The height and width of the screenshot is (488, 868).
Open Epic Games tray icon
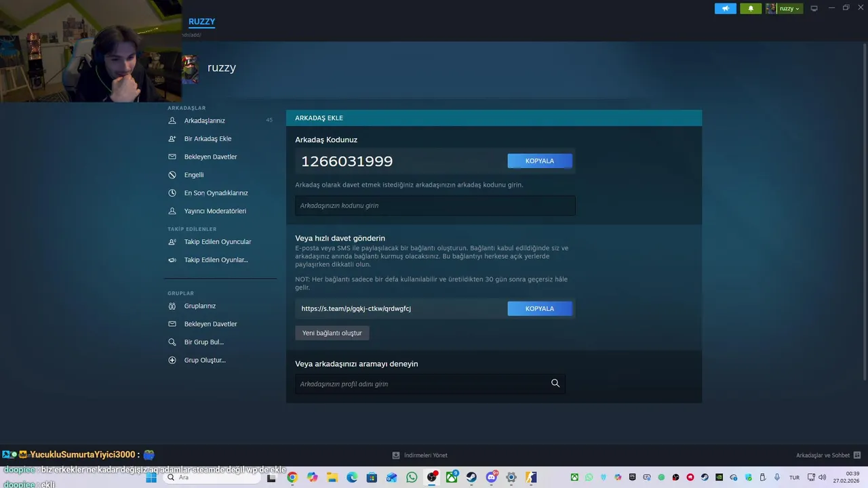[x=632, y=477]
